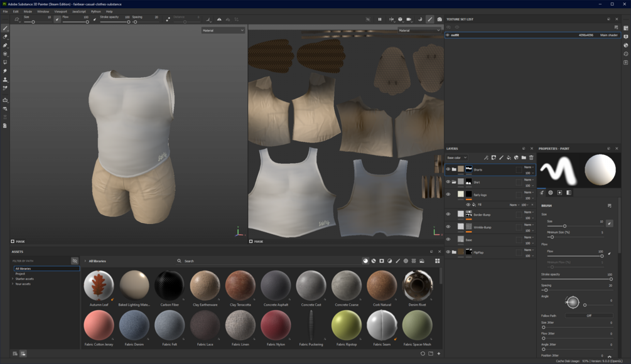The image size is (631, 364).
Task: Open Follow Path Off dropdown
Action: pos(589,316)
